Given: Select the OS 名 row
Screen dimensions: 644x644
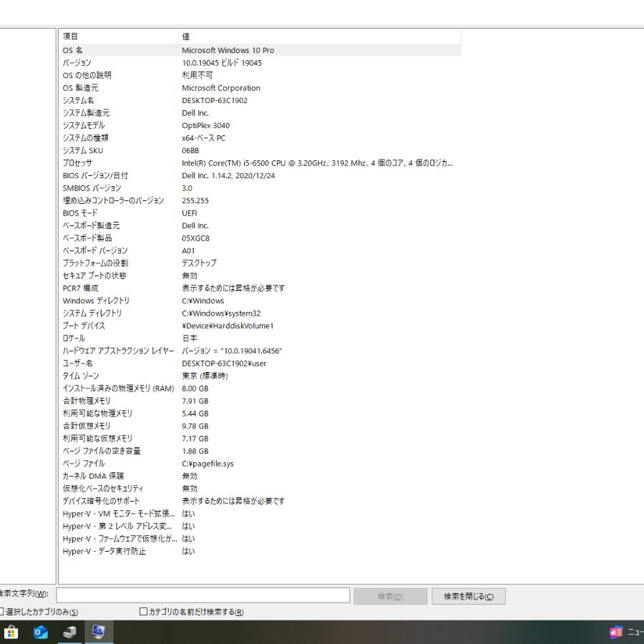Looking at the screenshot, I should [215, 50].
